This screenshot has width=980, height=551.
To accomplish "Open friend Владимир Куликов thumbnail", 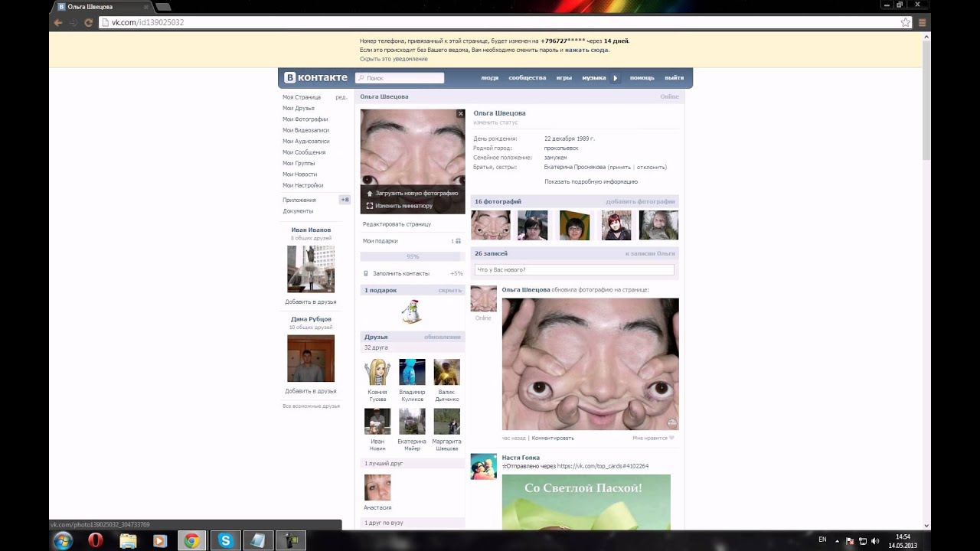I will click(412, 372).
